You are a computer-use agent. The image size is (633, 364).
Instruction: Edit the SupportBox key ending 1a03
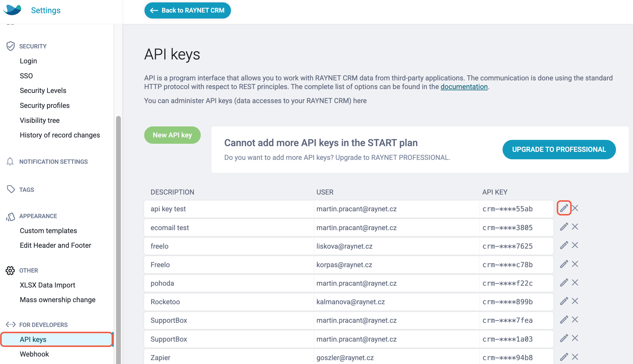pyautogui.click(x=564, y=338)
